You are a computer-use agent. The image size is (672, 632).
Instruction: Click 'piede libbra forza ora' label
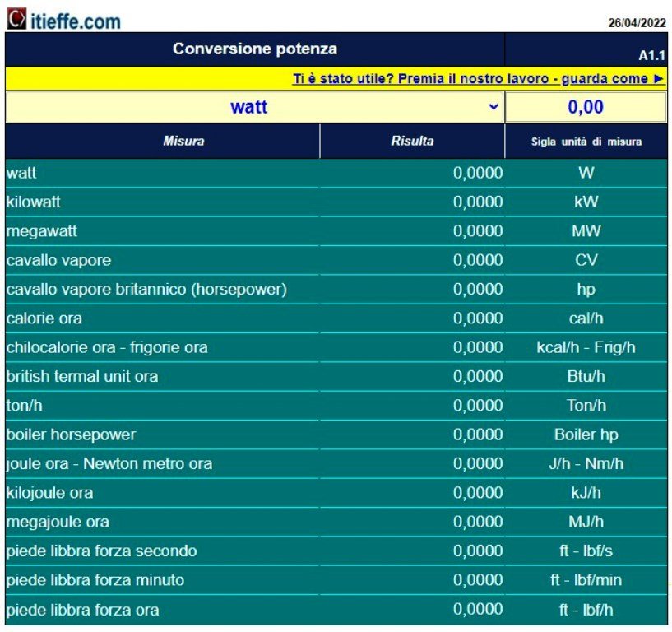[83, 610]
